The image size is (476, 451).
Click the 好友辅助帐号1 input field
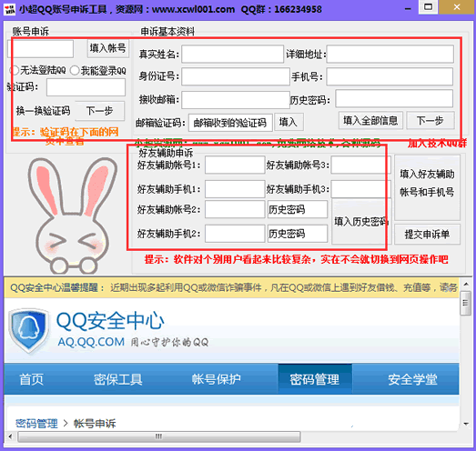coord(235,165)
